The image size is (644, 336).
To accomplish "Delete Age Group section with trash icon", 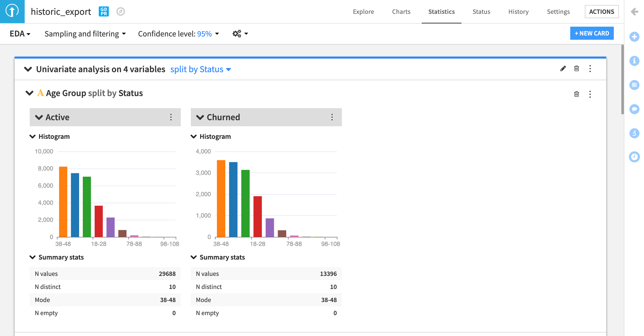I will coord(577,94).
